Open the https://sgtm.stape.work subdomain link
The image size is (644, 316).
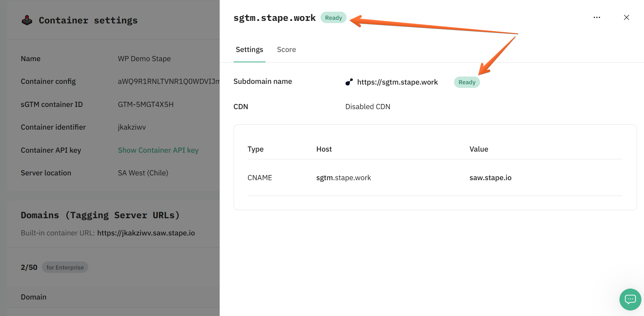[398, 82]
